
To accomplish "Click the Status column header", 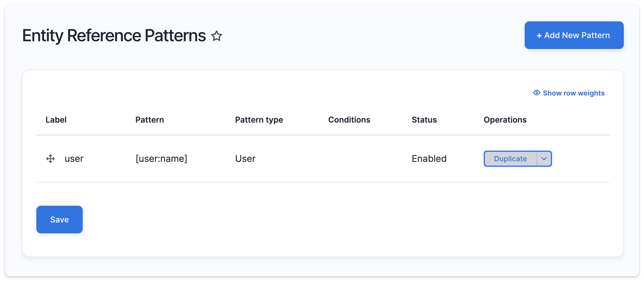I will (x=424, y=120).
